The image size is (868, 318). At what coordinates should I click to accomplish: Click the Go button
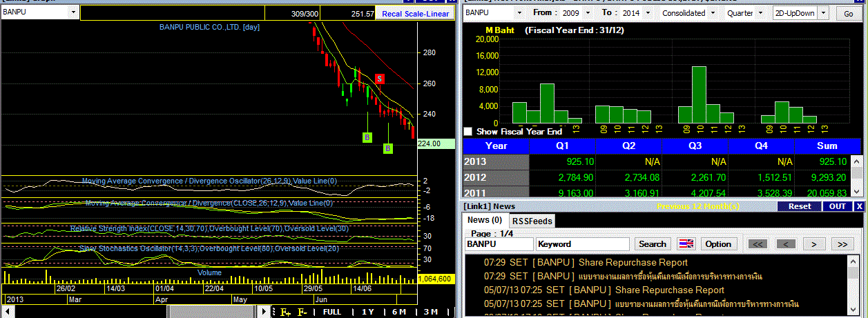tap(849, 13)
